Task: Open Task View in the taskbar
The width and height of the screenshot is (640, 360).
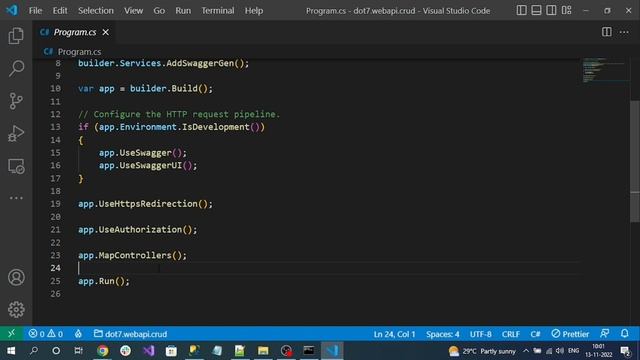Action: 78,351
